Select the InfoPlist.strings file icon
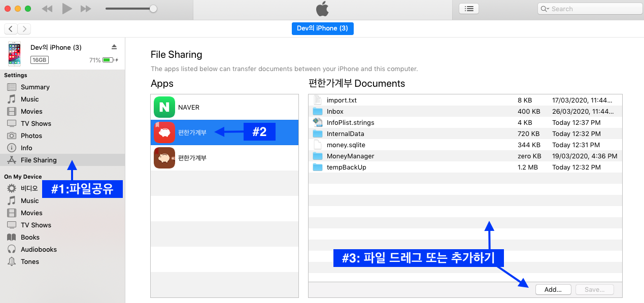This screenshot has width=644, height=303. pyautogui.click(x=318, y=122)
